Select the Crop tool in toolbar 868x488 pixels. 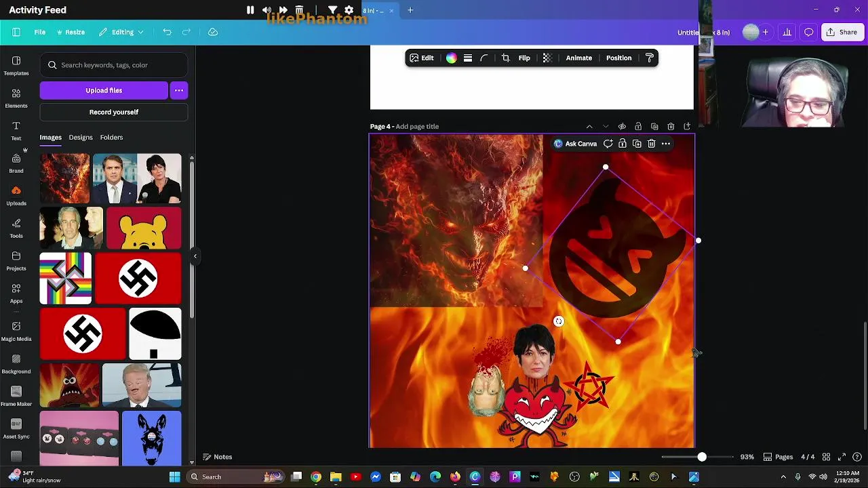tap(505, 58)
